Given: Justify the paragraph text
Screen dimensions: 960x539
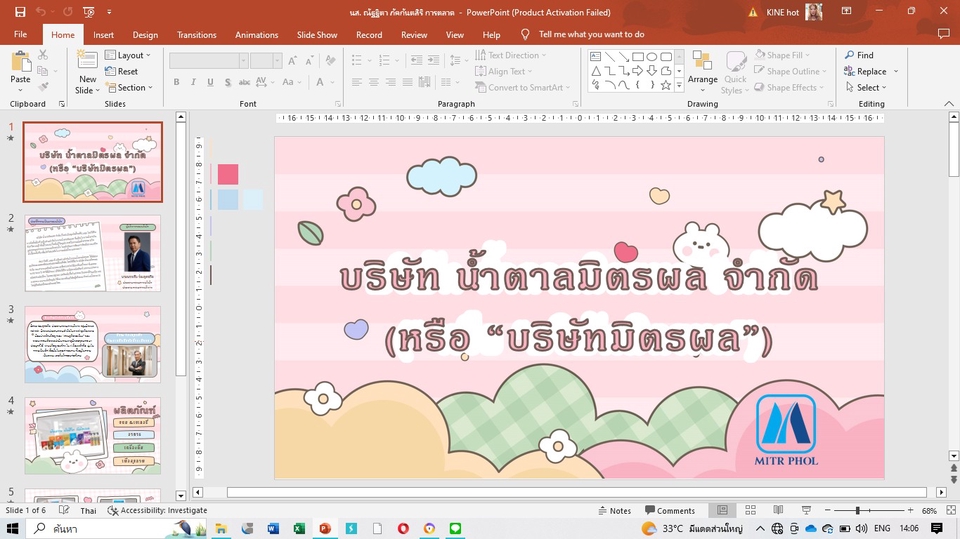Looking at the screenshot, I should tap(407, 82).
